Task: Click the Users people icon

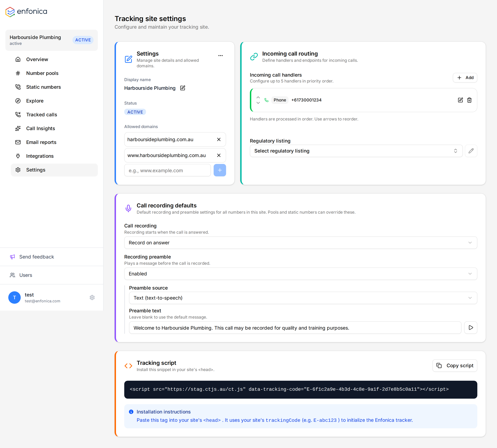Action: coord(13,275)
